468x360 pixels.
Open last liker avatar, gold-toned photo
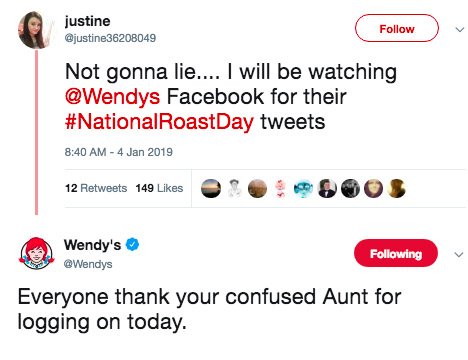point(396,188)
